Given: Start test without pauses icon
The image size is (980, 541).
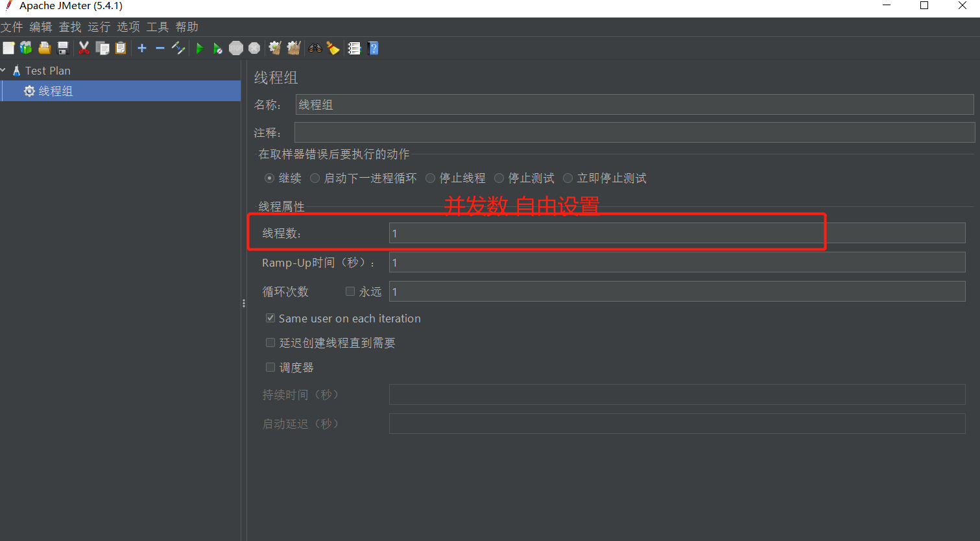Looking at the screenshot, I should tap(218, 48).
